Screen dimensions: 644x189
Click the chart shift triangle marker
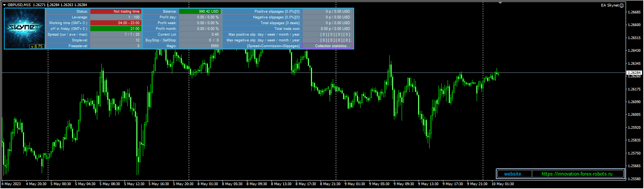pyautogui.click(x=500, y=3)
